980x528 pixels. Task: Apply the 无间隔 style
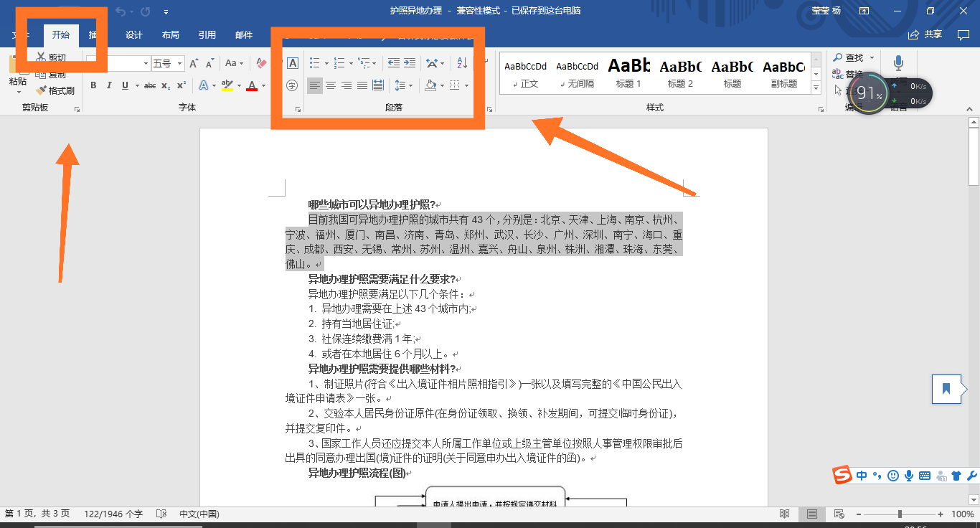[578, 74]
